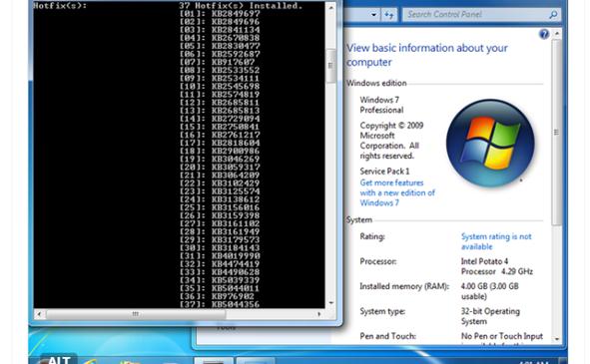Click command prompt scrollbar up arrow

tap(330, 8)
